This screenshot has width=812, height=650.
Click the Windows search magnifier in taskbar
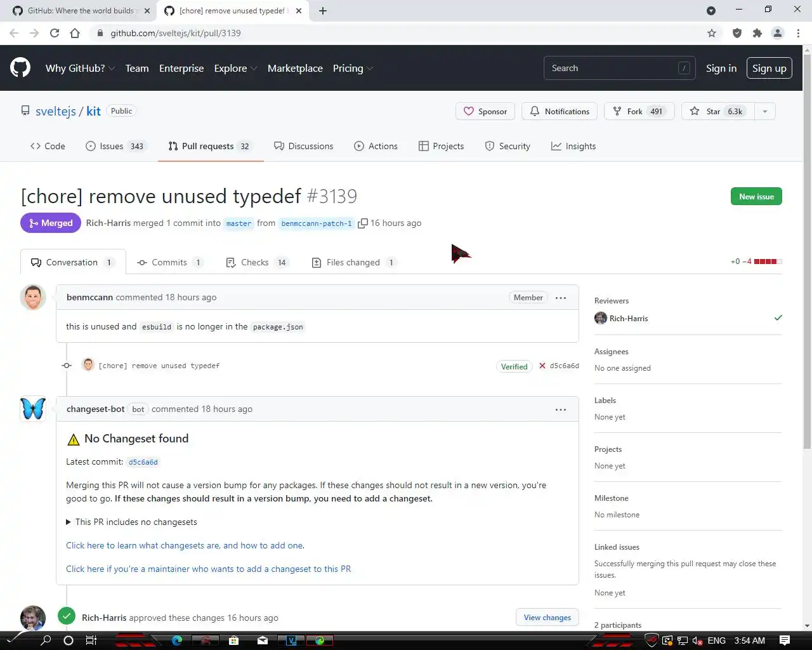tap(46, 640)
